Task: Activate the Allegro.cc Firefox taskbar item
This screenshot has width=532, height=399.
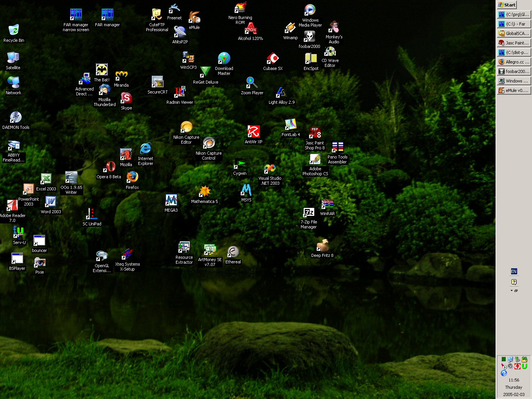Action: pyautogui.click(x=514, y=62)
